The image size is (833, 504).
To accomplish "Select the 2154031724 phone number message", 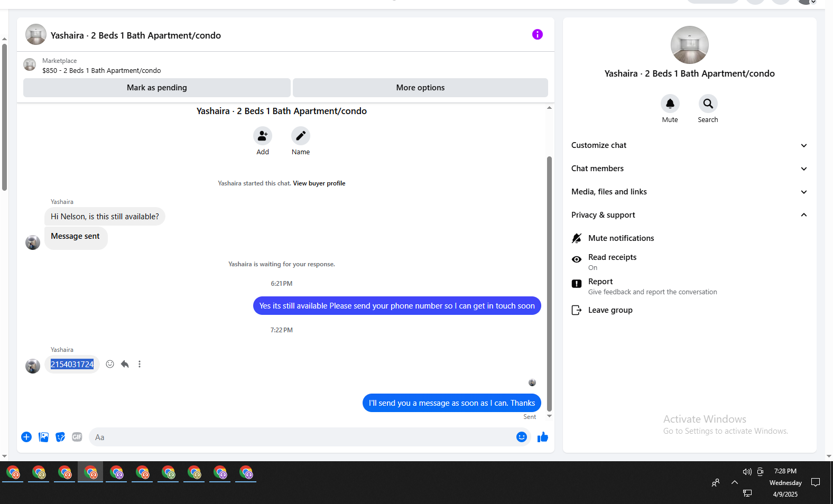I will pos(72,364).
